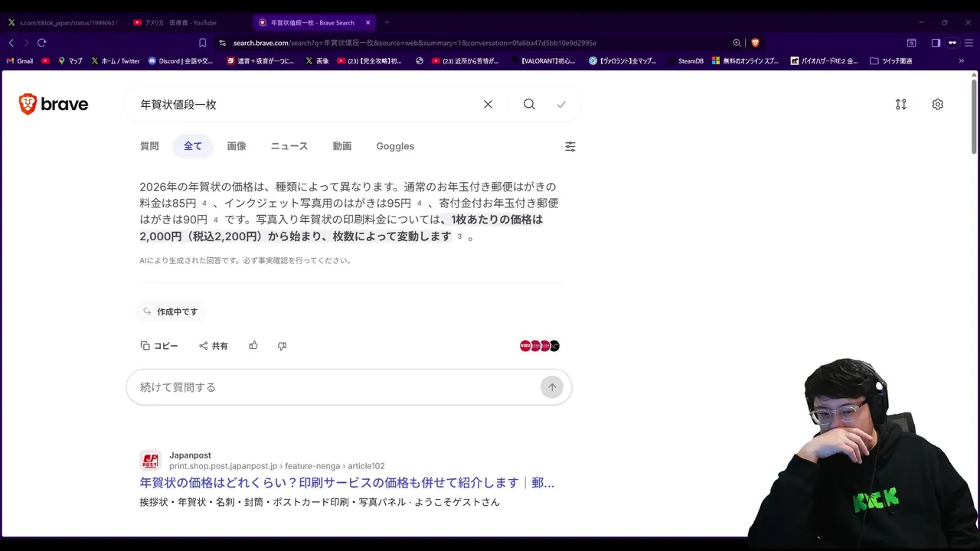Open the VALORANT初心 bookmark
This screenshot has width=980, height=551.
coord(544,60)
